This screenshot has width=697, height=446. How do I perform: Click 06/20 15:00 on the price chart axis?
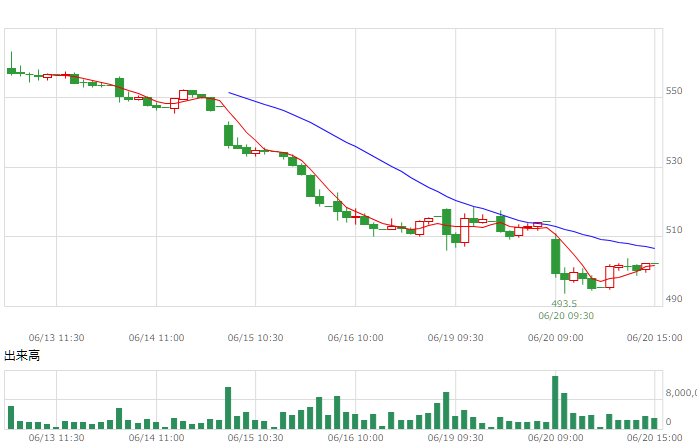tap(654, 338)
